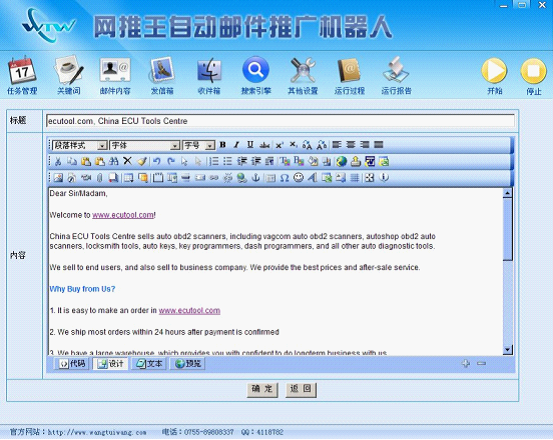Expand the 字体 font dropdown
Viewport: 553px width, 440px height.
tap(175, 145)
